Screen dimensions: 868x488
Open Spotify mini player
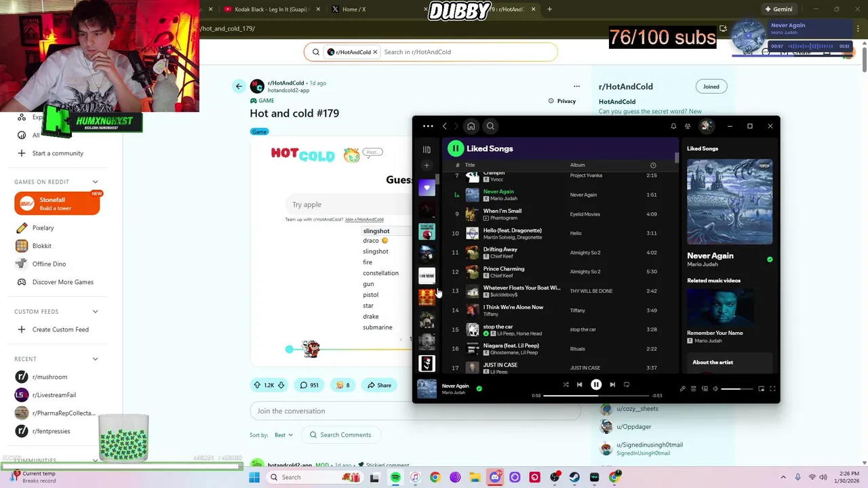761,389
